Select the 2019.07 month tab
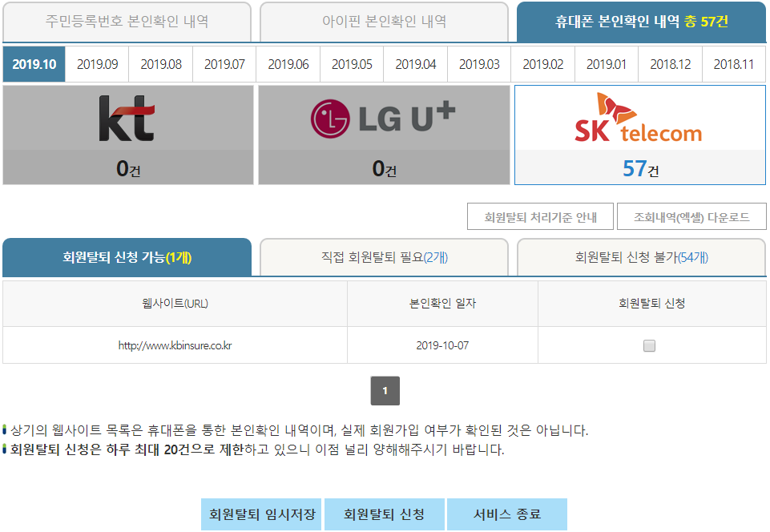This screenshot has width=770, height=532. tap(224, 64)
